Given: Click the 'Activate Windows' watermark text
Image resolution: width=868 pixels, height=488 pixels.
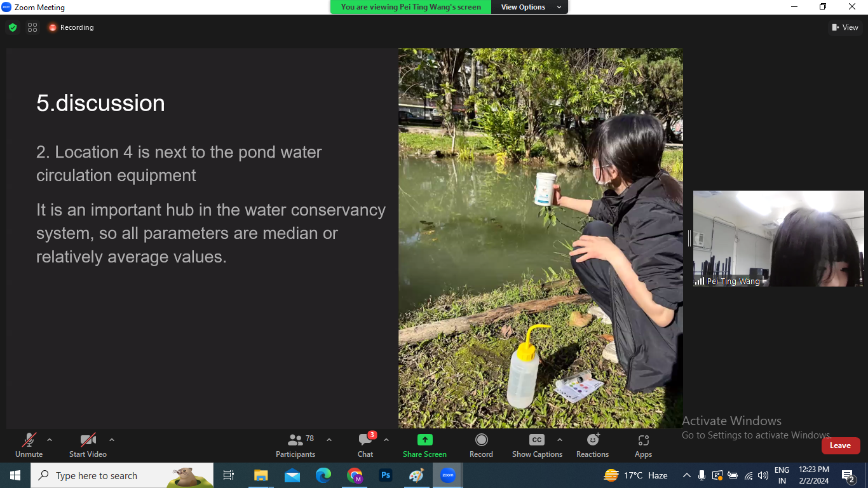Looking at the screenshot, I should (732, 421).
